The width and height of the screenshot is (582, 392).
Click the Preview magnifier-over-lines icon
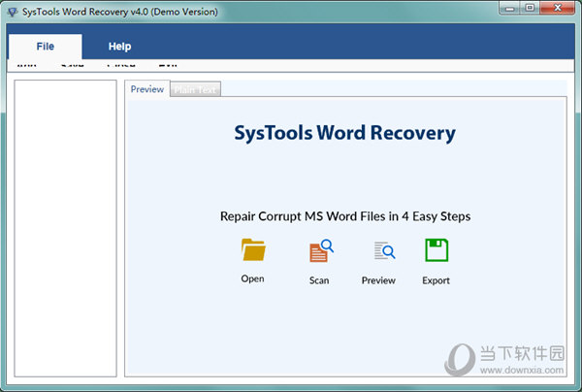[x=384, y=250]
